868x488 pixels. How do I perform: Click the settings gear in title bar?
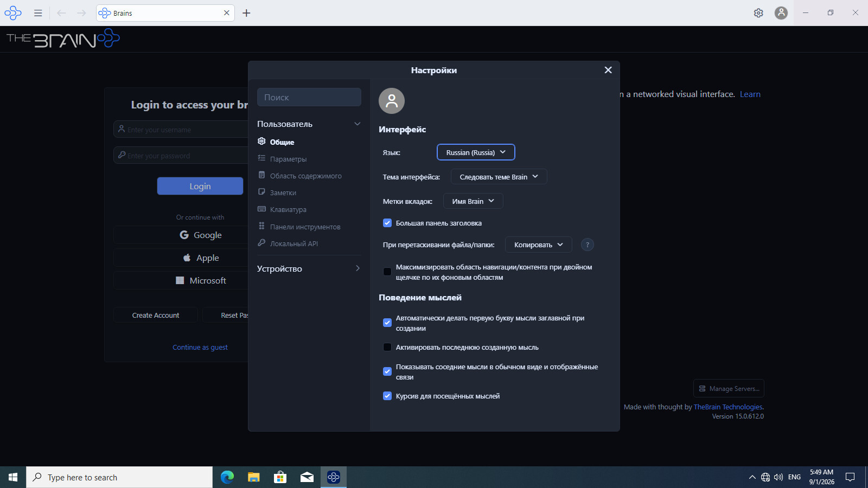[x=758, y=13]
